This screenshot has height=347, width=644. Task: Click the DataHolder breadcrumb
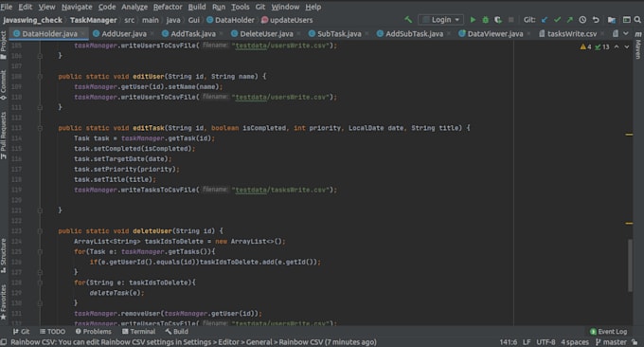(230, 20)
